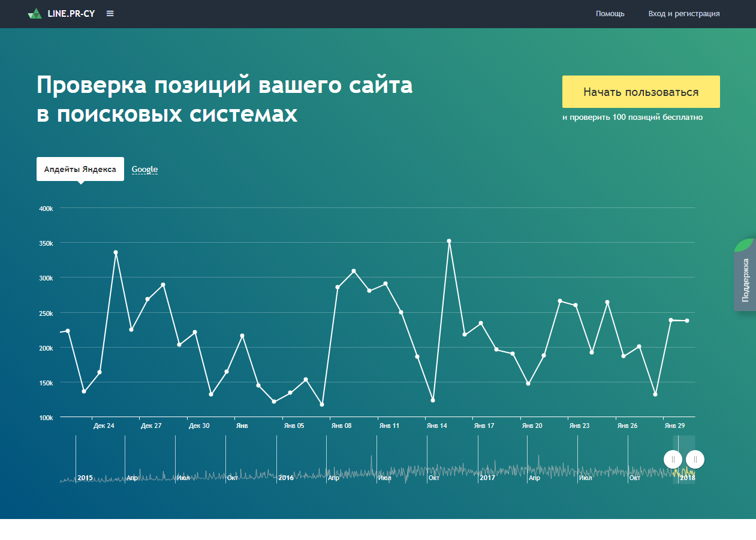Click the 250k axis label
This screenshot has width=756, height=540.
(x=46, y=313)
